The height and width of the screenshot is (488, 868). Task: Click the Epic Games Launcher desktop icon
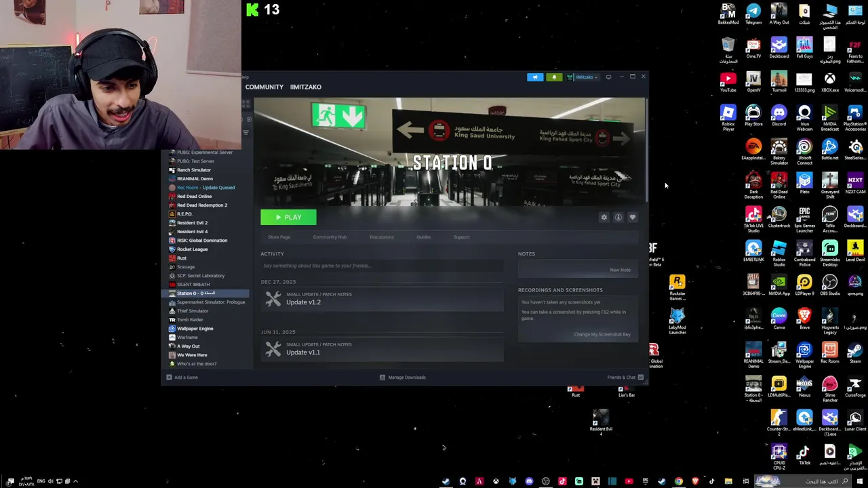[x=804, y=219]
